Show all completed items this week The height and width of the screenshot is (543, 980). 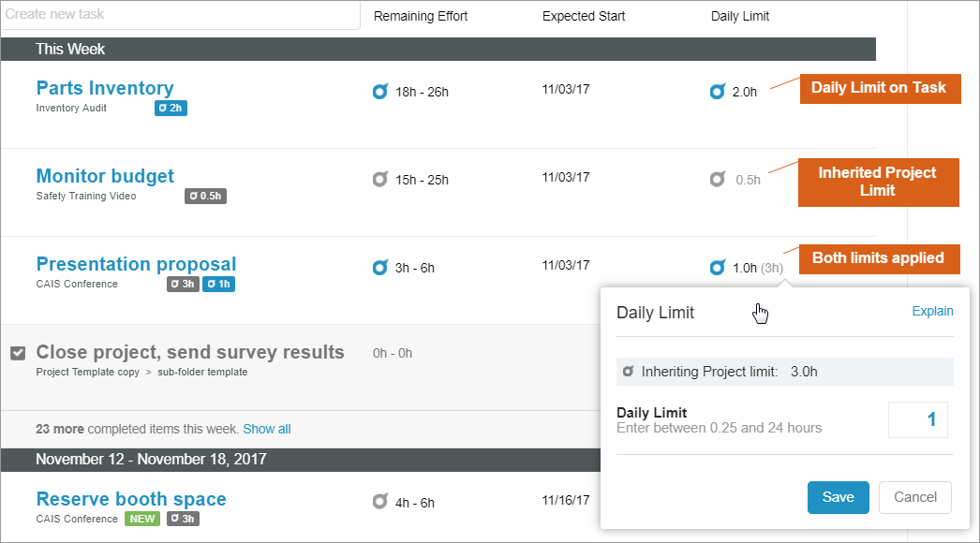266,429
